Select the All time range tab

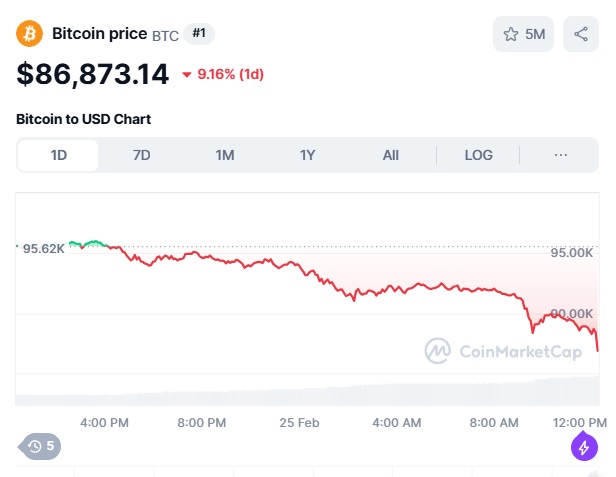pyautogui.click(x=390, y=155)
